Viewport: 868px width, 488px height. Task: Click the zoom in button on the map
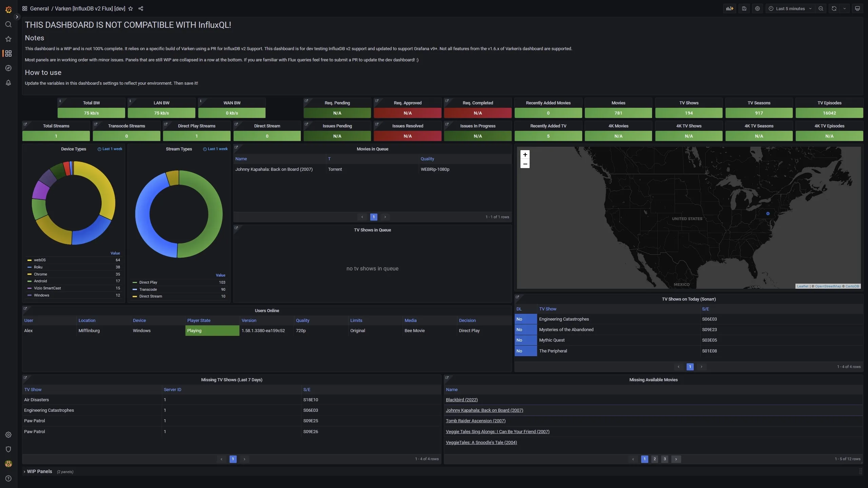point(525,155)
